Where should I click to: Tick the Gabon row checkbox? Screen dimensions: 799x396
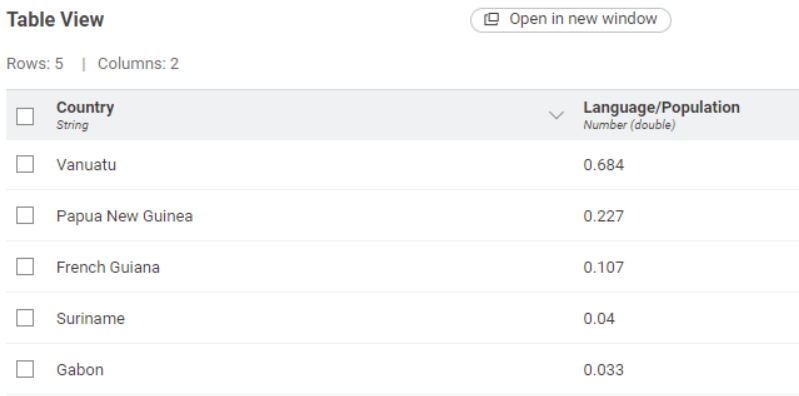pyautogui.click(x=25, y=369)
